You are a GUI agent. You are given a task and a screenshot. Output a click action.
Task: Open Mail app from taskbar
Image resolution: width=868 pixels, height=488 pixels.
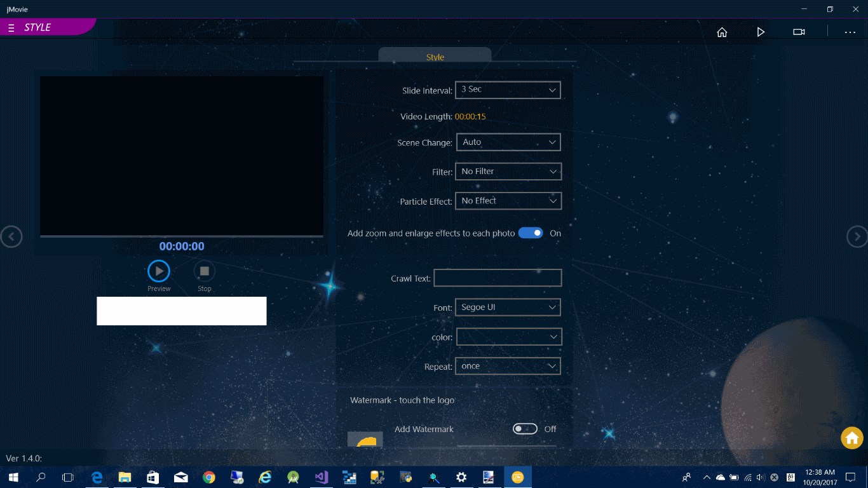[181, 477]
